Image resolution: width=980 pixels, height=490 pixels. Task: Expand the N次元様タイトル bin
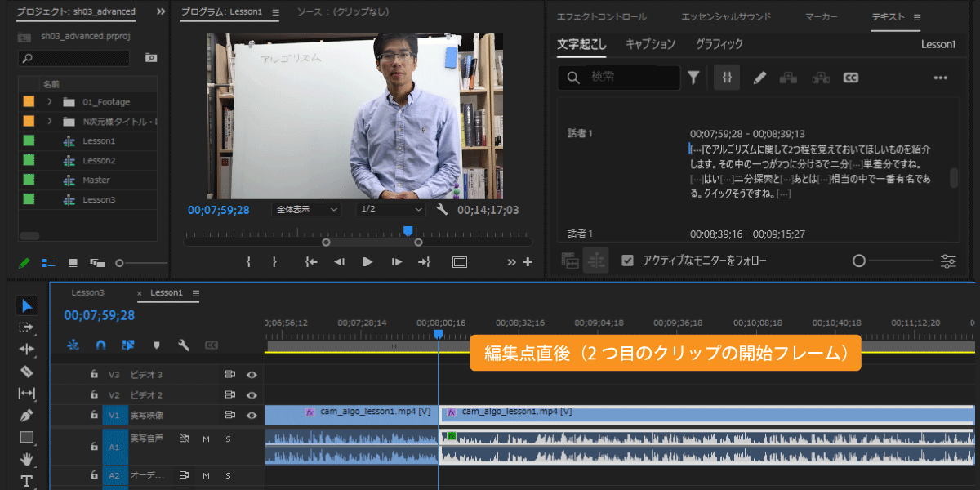tap(50, 121)
